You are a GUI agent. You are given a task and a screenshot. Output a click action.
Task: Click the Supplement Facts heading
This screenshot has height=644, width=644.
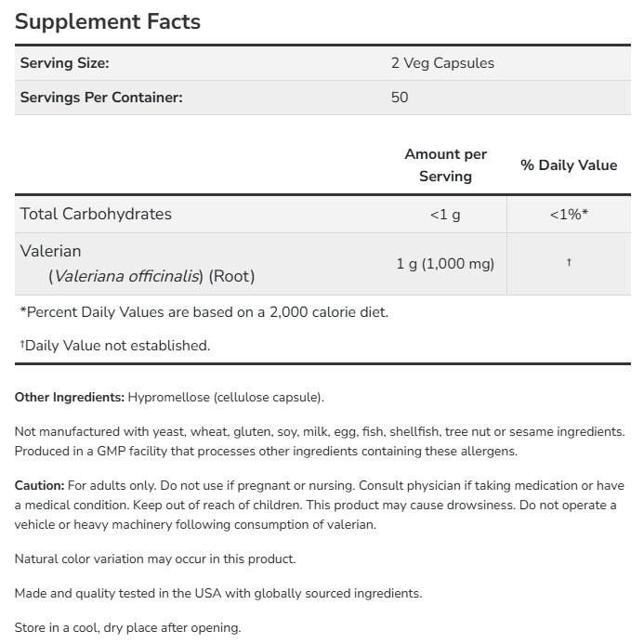click(x=108, y=21)
